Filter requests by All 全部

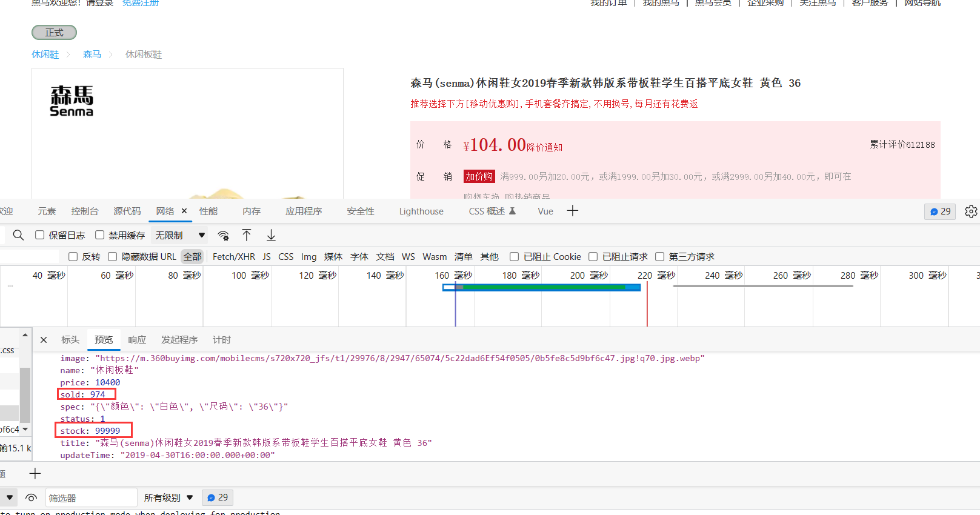click(193, 257)
